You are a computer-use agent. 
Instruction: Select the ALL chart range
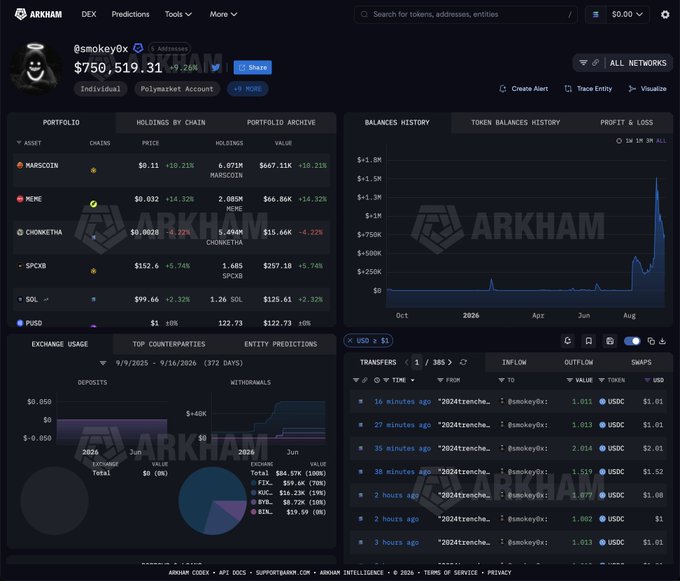pyautogui.click(x=661, y=141)
